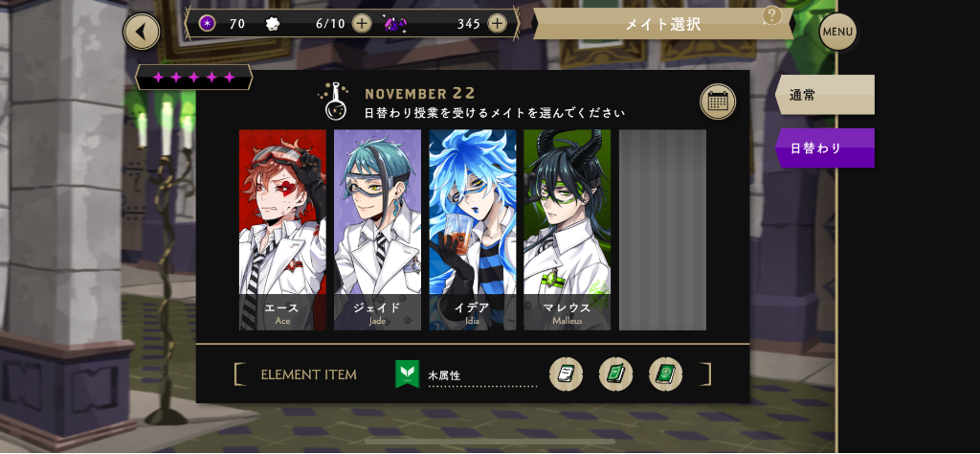Open the MENU round button
The height and width of the screenshot is (454, 980).
point(837,32)
